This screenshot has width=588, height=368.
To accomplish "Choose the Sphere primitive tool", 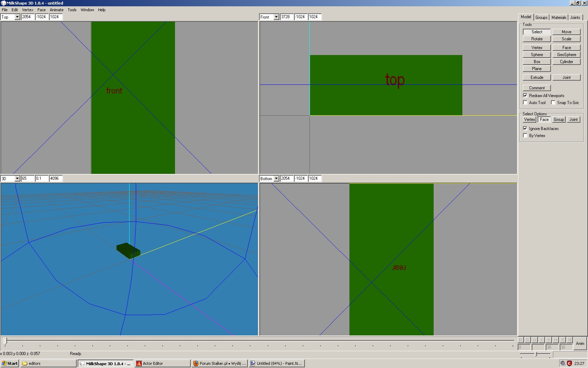I will coord(537,55).
